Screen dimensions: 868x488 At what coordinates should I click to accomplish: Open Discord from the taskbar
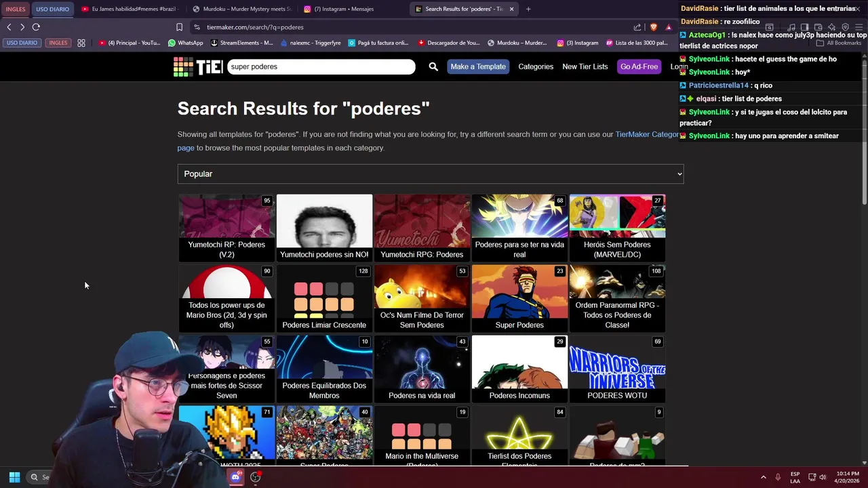[x=235, y=477]
